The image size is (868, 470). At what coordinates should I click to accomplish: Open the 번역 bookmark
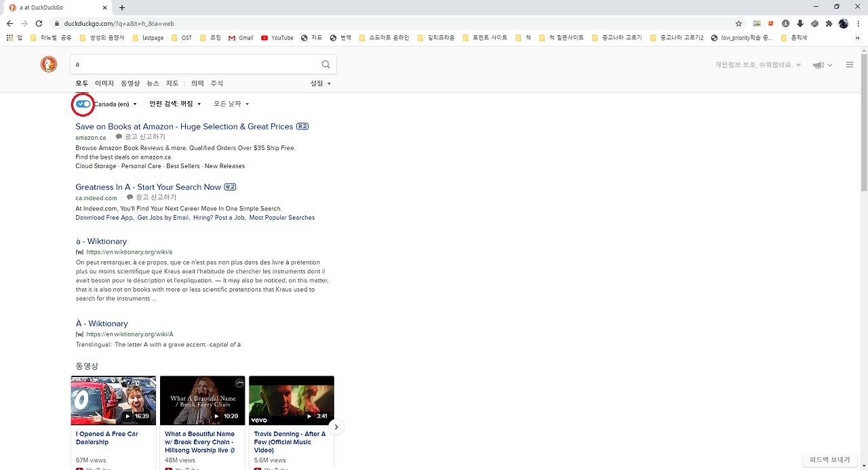click(341, 38)
